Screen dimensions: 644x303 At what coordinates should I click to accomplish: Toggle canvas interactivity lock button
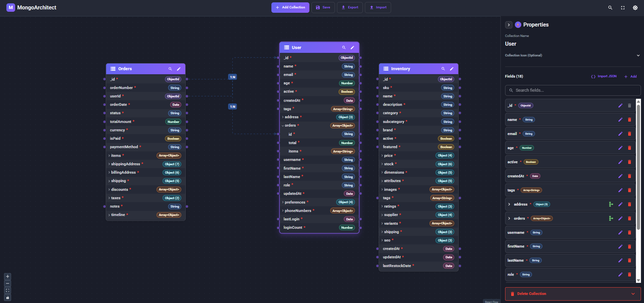(7, 298)
